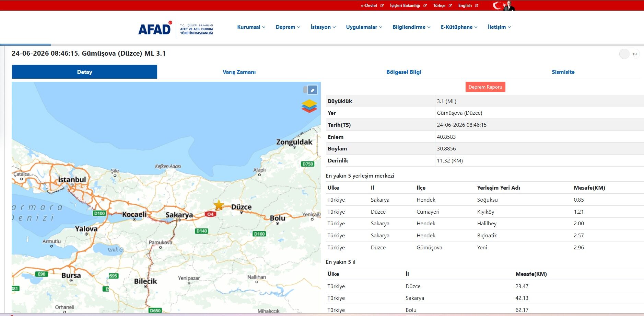
Task: Click the Turkish flag Atatürk emblem
Action: pos(504,5)
